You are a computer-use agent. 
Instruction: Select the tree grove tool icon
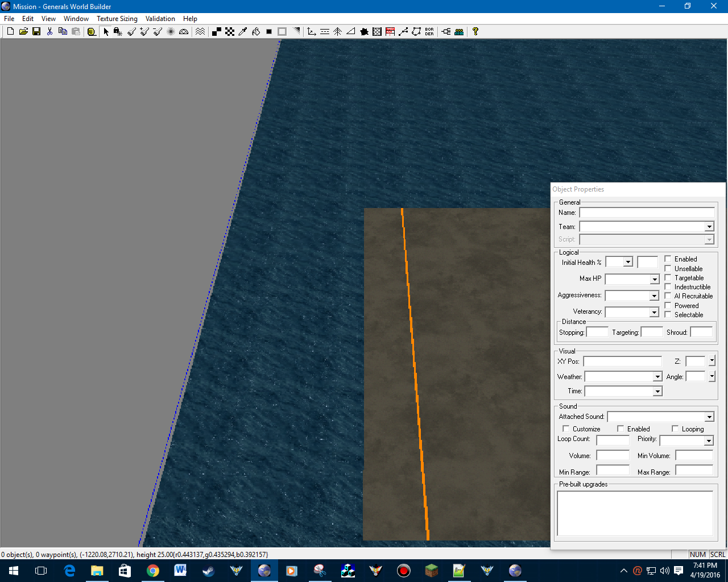coord(338,32)
